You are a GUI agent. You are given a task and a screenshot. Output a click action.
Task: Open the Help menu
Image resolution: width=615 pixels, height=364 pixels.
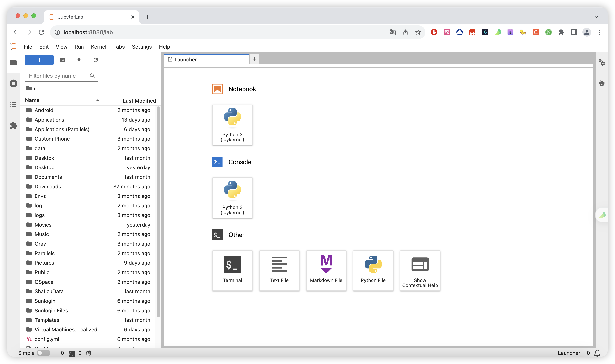pos(164,47)
